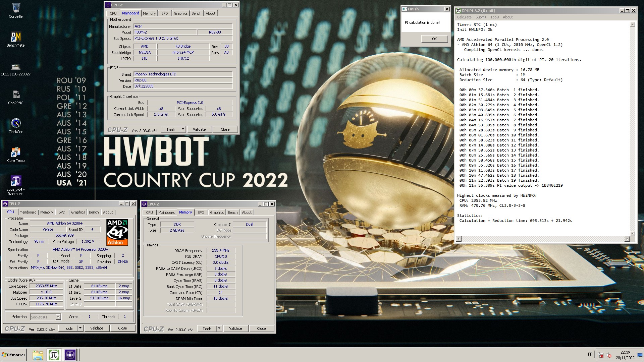
Task: Click the GPUPI vertical scrollbar down arrow
Action: coord(633,233)
